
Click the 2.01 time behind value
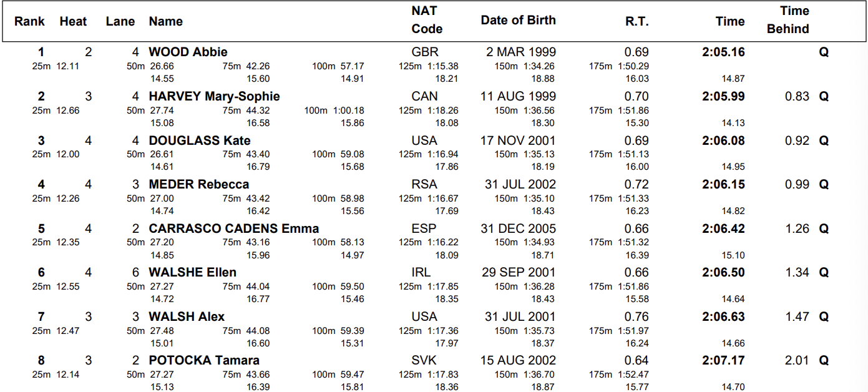pos(797,361)
